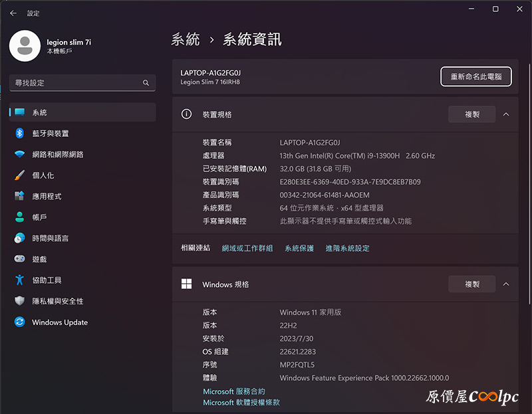Click 重新命名此電腦 button

(476, 76)
